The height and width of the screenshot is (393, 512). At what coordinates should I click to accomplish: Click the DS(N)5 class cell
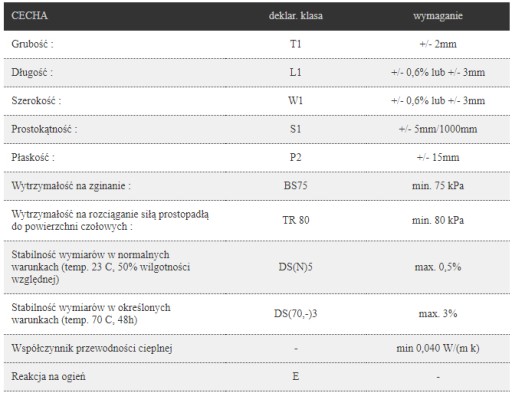pos(296,267)
